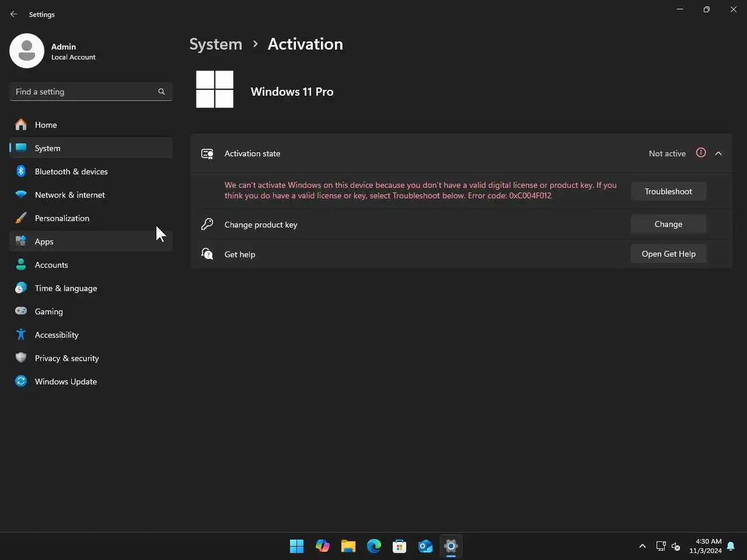
Task: Launch Microsoft Edge from taskbar
Action: 374,546
